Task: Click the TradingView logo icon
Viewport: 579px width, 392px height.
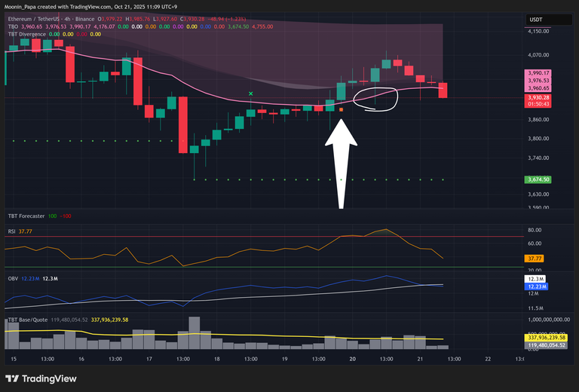Action: [14, 378]
